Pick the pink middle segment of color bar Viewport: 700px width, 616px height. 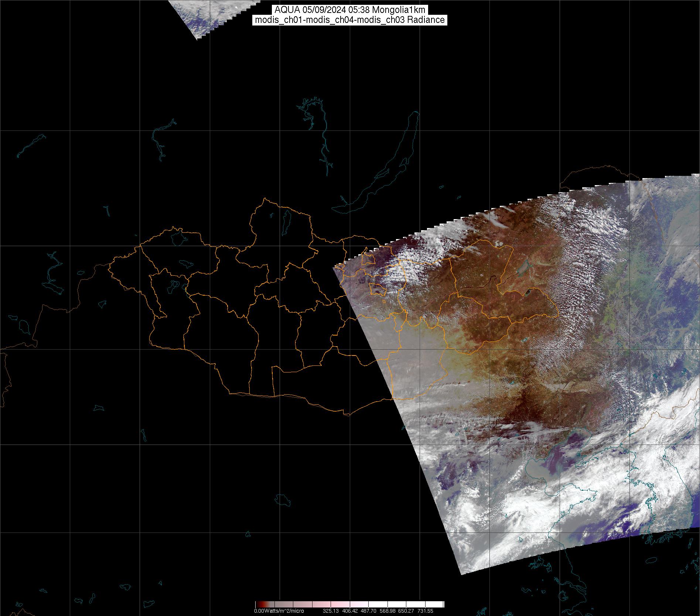[x=349, y=605]
